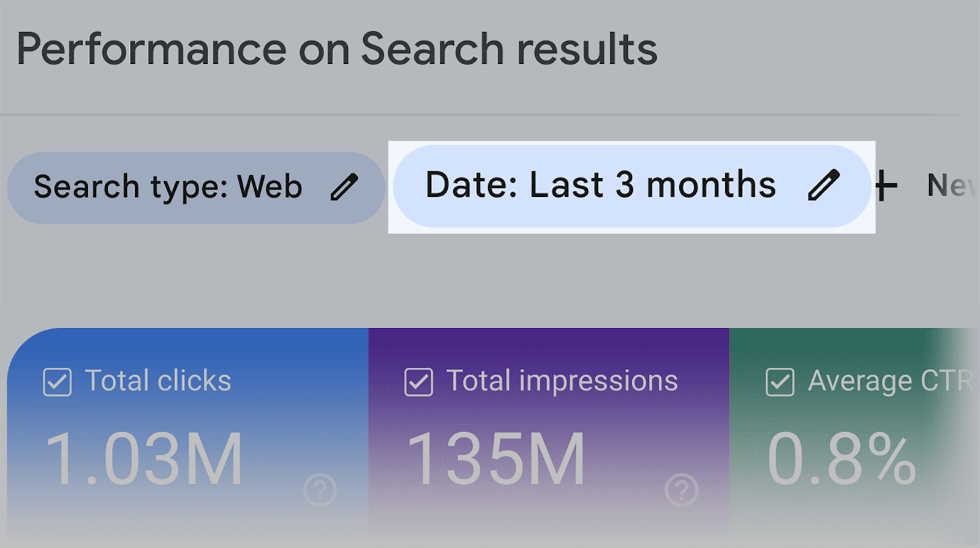The width and height of the screenshot is (980, 548).
Task: Click the 135M total impressions value
Action: [496, 460]
